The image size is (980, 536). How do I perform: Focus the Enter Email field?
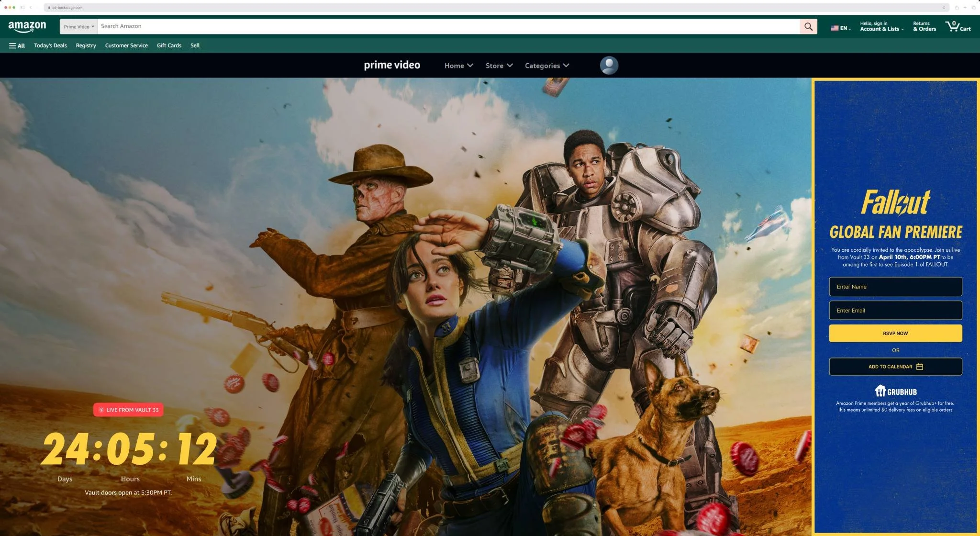click(x=895, y=310)
